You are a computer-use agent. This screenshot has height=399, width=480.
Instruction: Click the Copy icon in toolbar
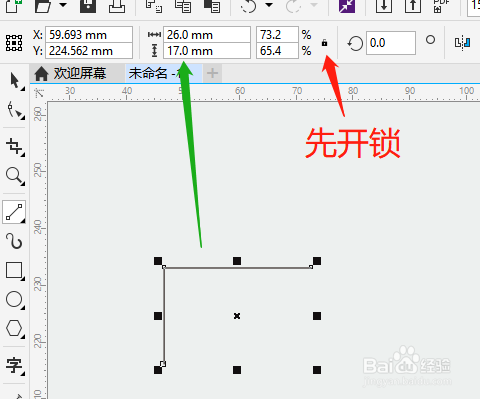pyautogui.click(x=183, y=6)
